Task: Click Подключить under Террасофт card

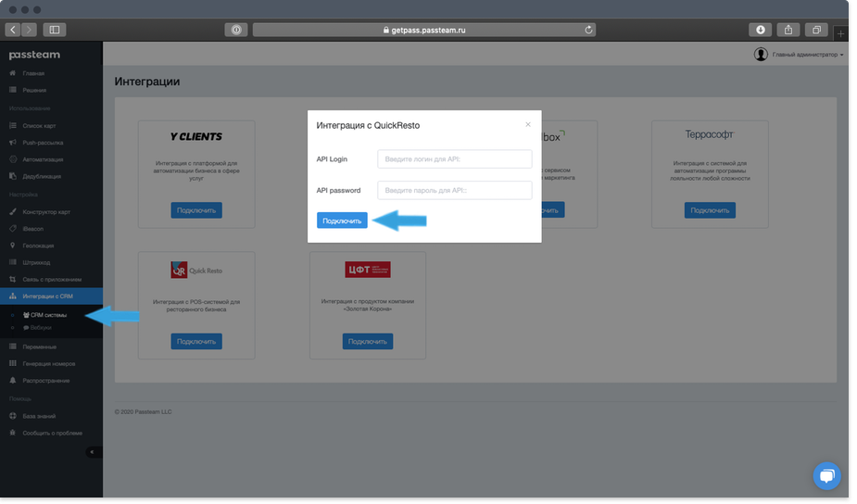Action: click(710, 210)
